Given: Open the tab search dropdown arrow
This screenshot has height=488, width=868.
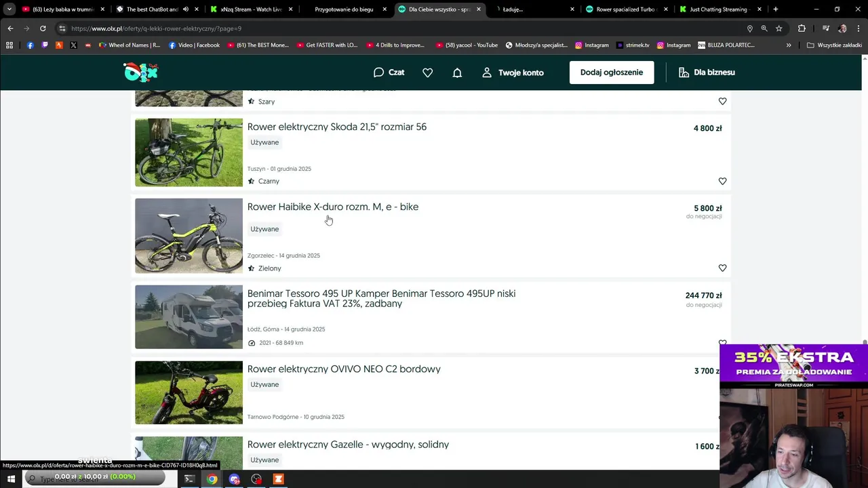Looking at the screenshot, I should 9,9.
